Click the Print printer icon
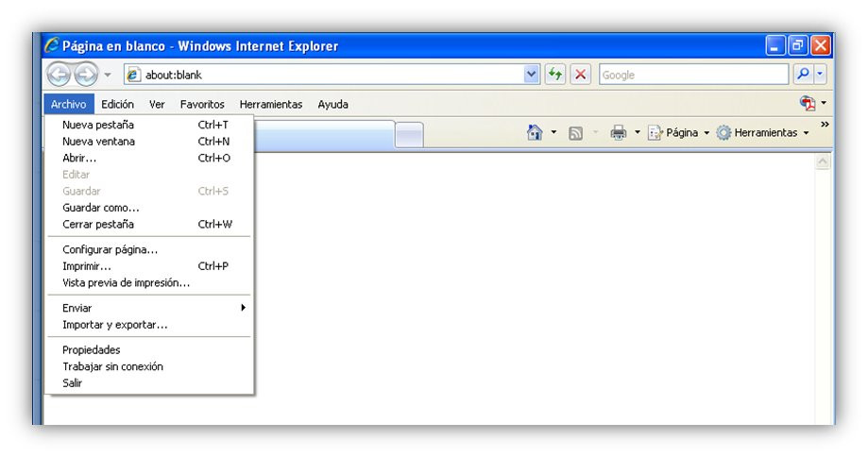 (619, 132)
